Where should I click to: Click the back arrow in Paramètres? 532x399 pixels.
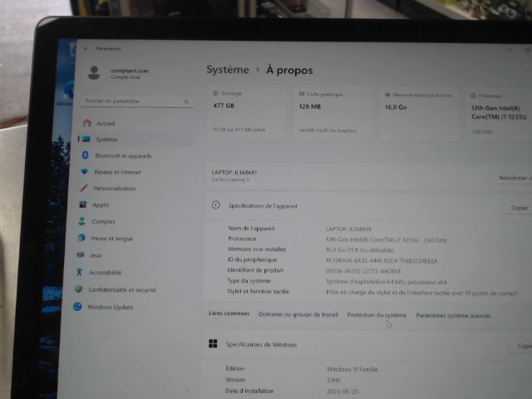tap(86, 48)
